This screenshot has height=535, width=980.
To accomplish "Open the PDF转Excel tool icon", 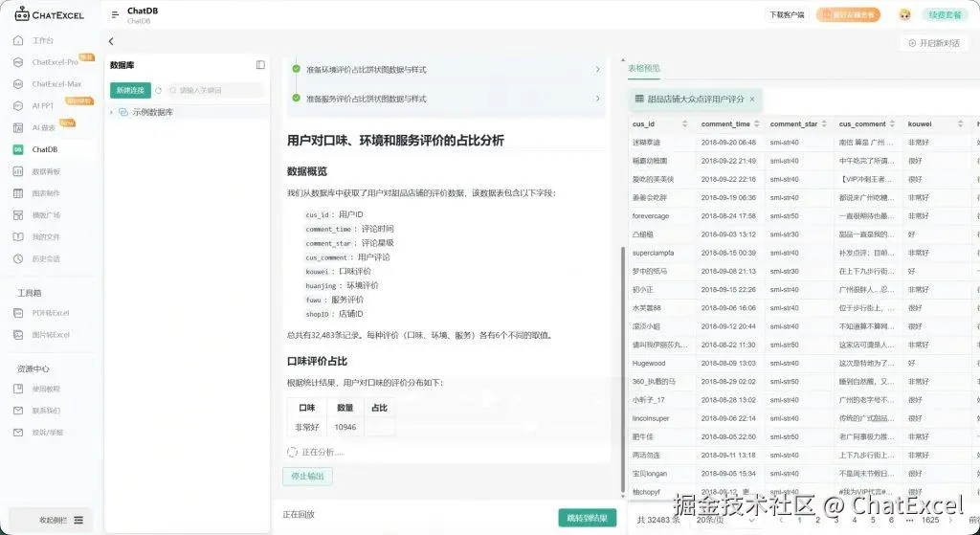I will click(x=18, y=313).
